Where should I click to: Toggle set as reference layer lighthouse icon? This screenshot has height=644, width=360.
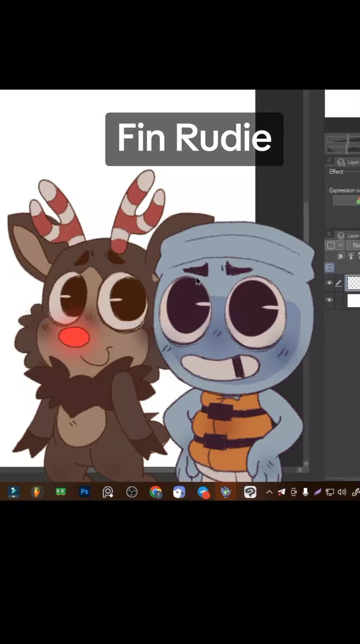(351, 256)
